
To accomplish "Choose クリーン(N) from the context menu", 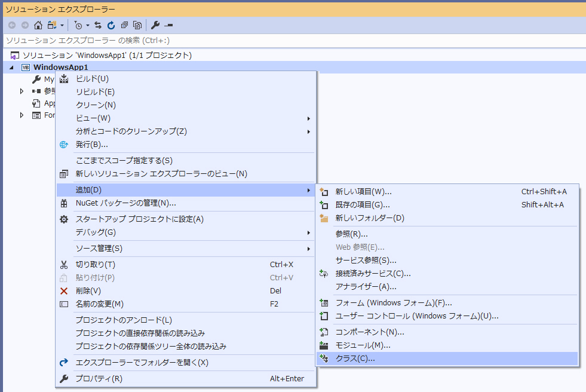I will (186, 105).
